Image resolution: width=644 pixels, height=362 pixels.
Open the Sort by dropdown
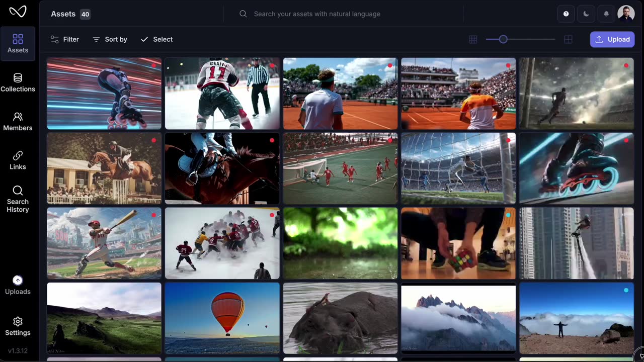(x=110, y=39)
